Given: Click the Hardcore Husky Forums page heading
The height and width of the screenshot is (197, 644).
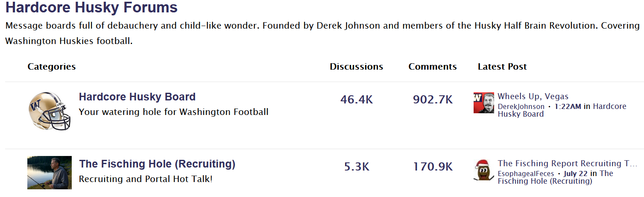Looking at the screenshot, I should (x=91, y=7).
